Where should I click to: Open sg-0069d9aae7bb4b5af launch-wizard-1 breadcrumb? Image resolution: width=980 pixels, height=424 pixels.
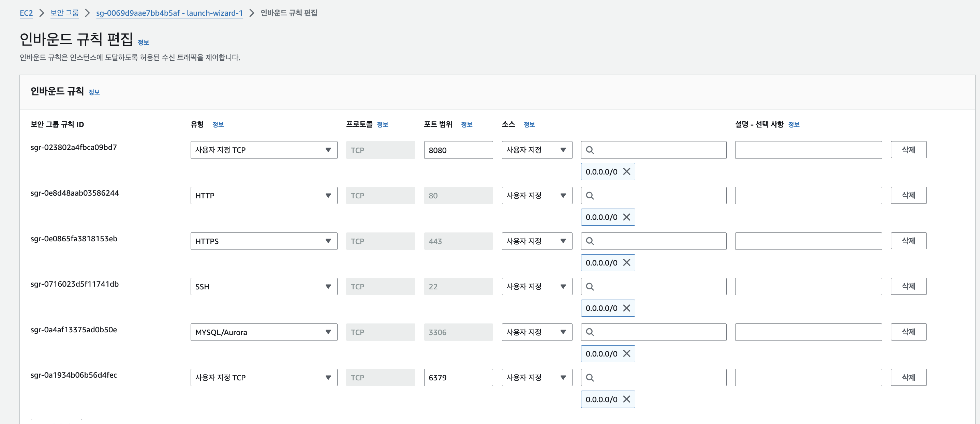click(x=169, y=13)
